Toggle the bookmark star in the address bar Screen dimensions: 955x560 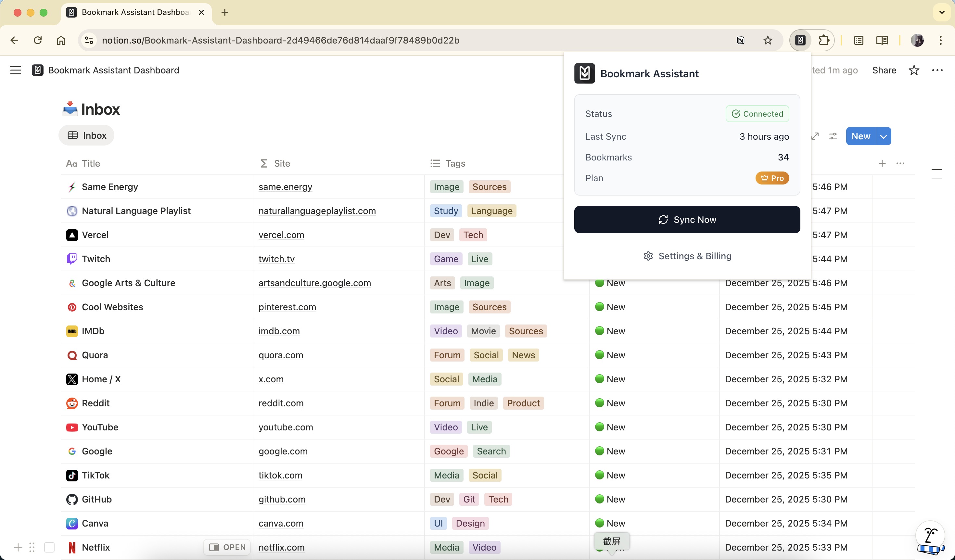pyautogui.click(x=768, y=40)
